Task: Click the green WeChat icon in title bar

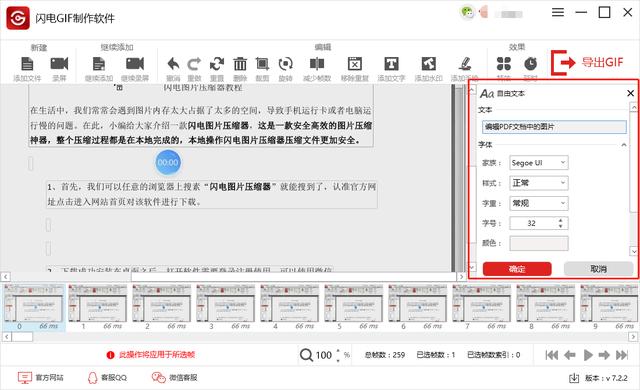Action: coord(467,12)
